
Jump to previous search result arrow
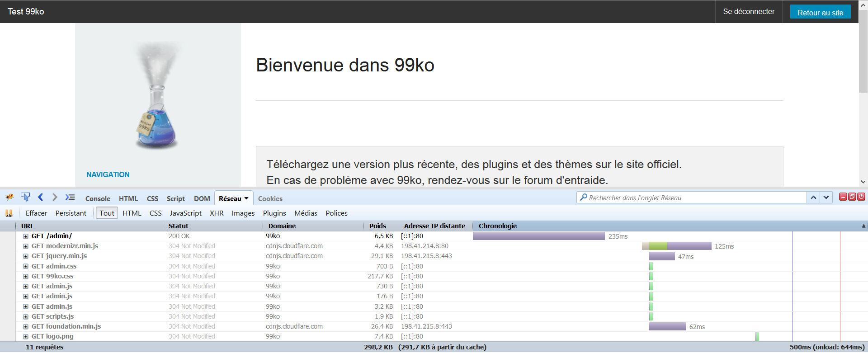[x=813, y=198]
